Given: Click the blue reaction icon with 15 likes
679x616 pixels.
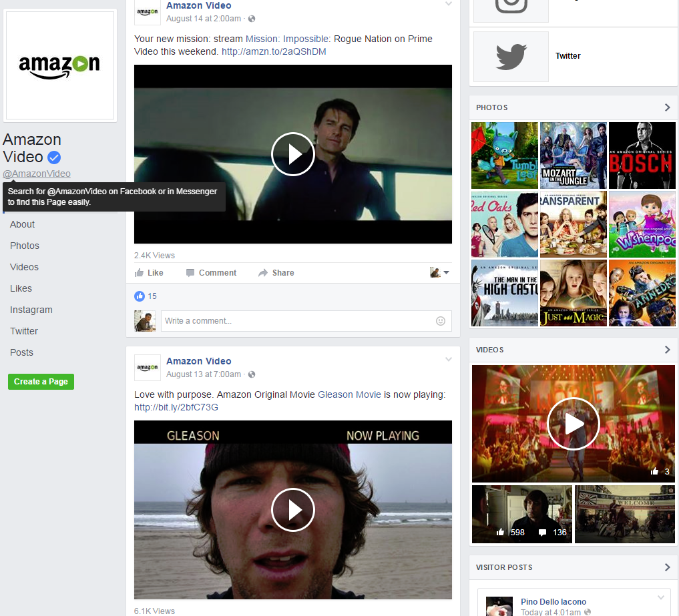Looking at the screenshot, I should pos(140,296).
